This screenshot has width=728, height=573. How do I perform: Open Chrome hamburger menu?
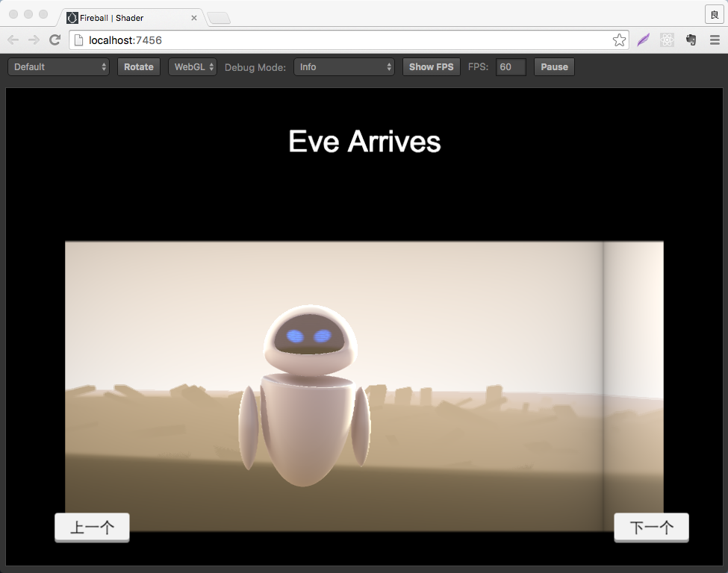coord(715,40)
